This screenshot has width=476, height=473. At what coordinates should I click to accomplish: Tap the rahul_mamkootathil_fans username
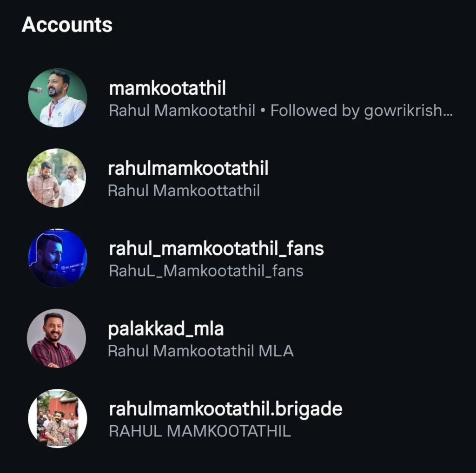[216, 248]
